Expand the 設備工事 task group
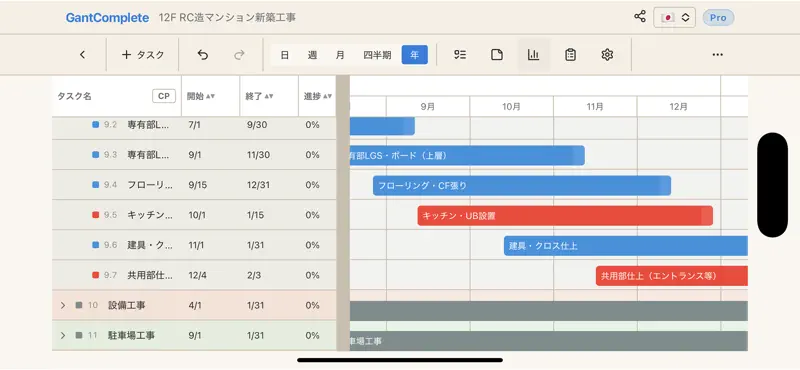This screenshot has width=800, height=370. 63,305
